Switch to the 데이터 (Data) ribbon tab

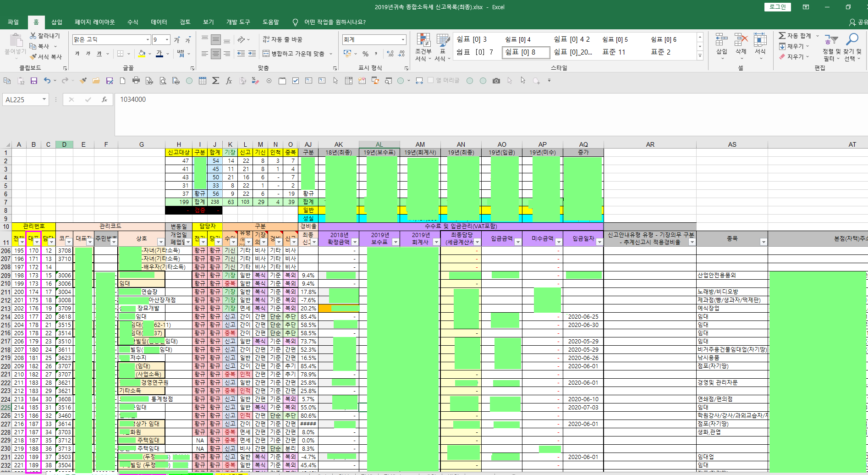(159, 22)
